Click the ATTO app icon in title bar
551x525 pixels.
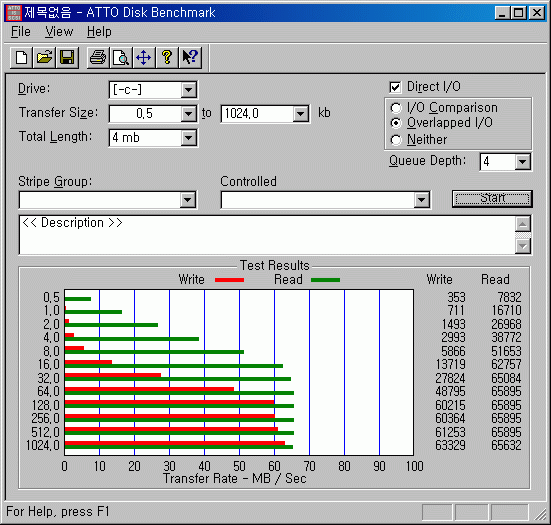tap(14, 13)
